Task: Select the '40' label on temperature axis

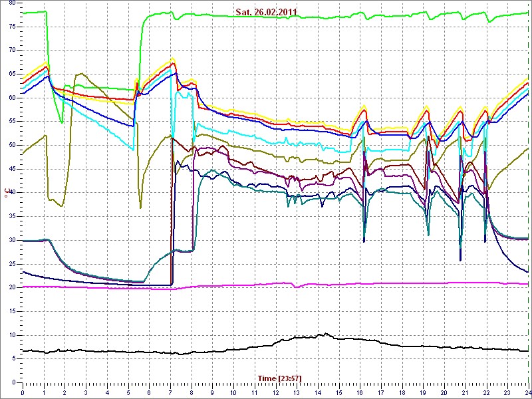Action: [11, 193]
